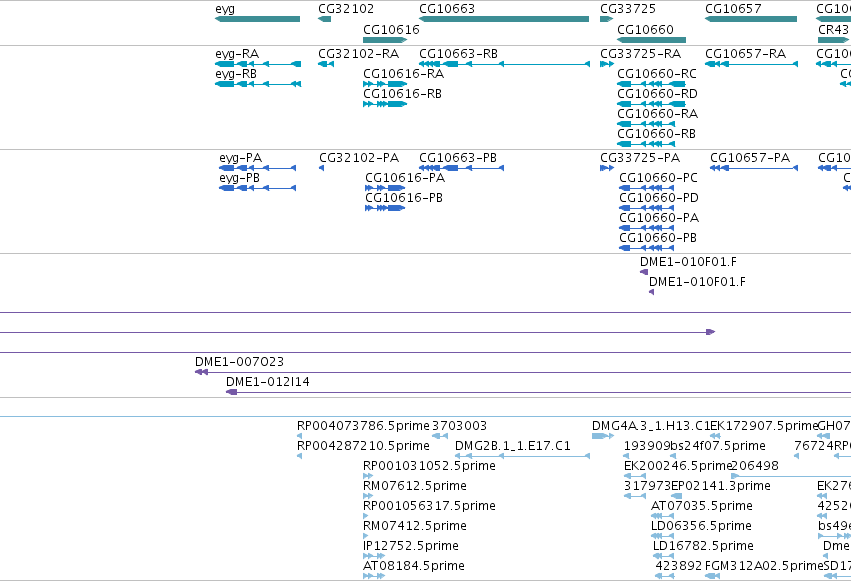Click the CG10616-RB transcript label
The height and width of the screenshot is (581, 851).
point(402,94)
